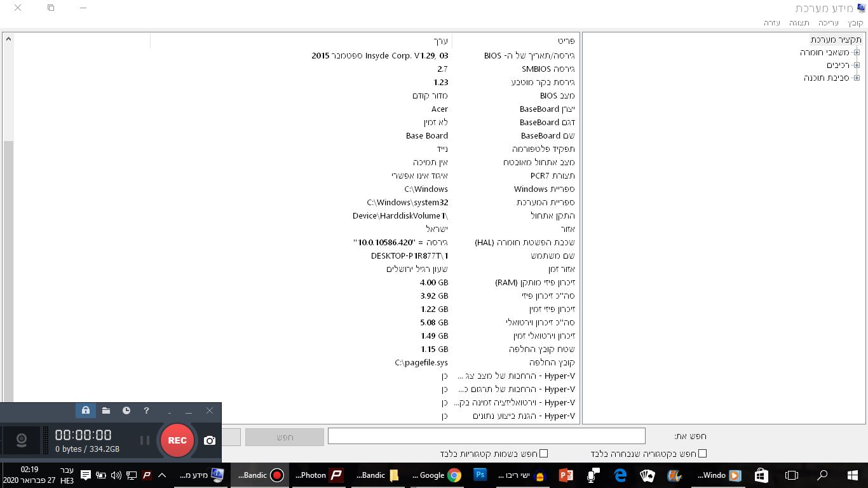
Task: Launch Photoshop from the taskbar
Action: (480, 475)
